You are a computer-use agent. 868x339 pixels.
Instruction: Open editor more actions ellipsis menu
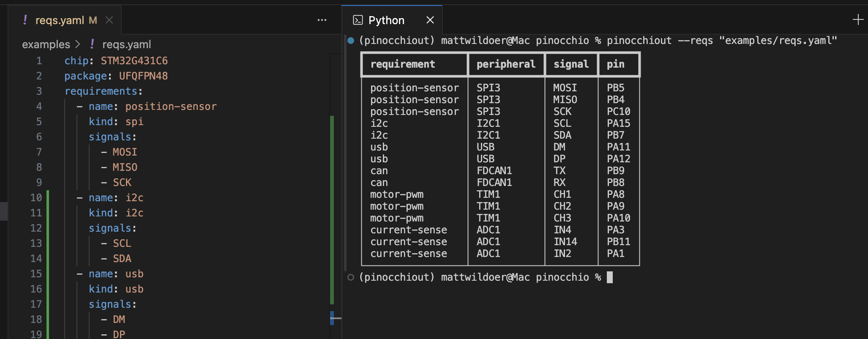pos(322,20)
